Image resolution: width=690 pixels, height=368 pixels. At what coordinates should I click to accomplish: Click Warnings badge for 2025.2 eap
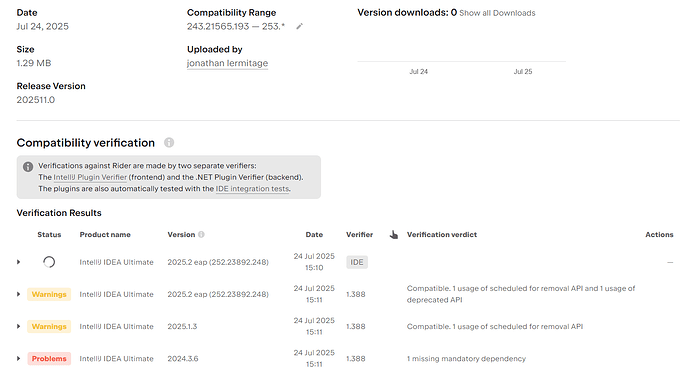(x=49, y=294)
